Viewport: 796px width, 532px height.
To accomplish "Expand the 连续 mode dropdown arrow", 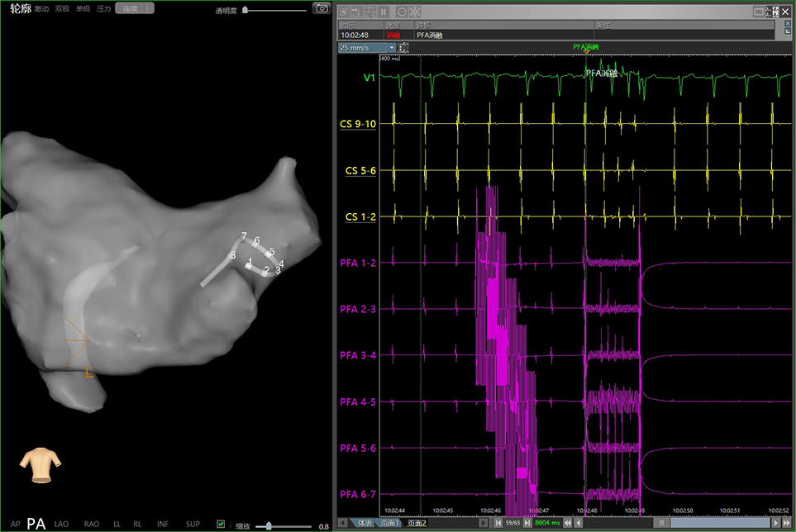I will (147, 8).
